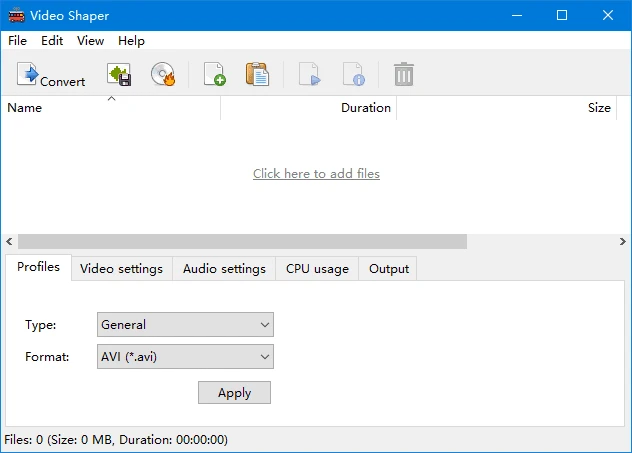Open the burn disc tool
This screenshot has height=453, width=632.
tap(163, 75)
